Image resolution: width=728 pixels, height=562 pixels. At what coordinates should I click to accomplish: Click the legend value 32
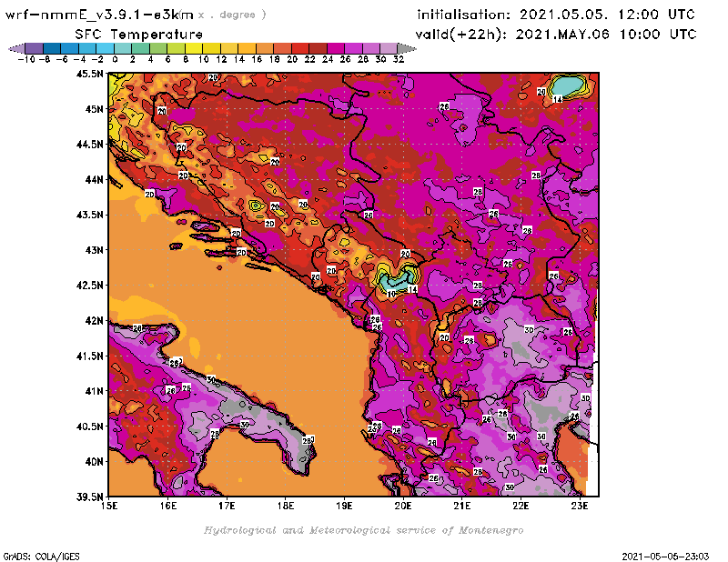(x=399, y=59)
